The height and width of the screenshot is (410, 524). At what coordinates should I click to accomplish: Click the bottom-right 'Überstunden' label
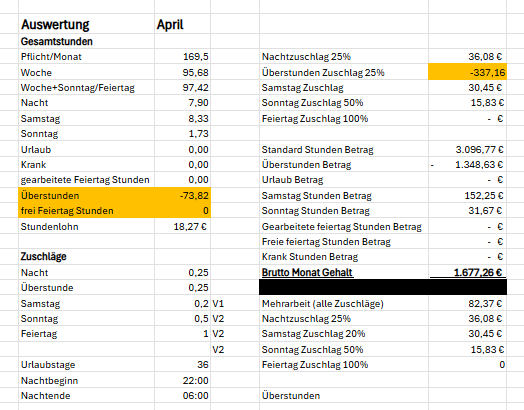291,396
